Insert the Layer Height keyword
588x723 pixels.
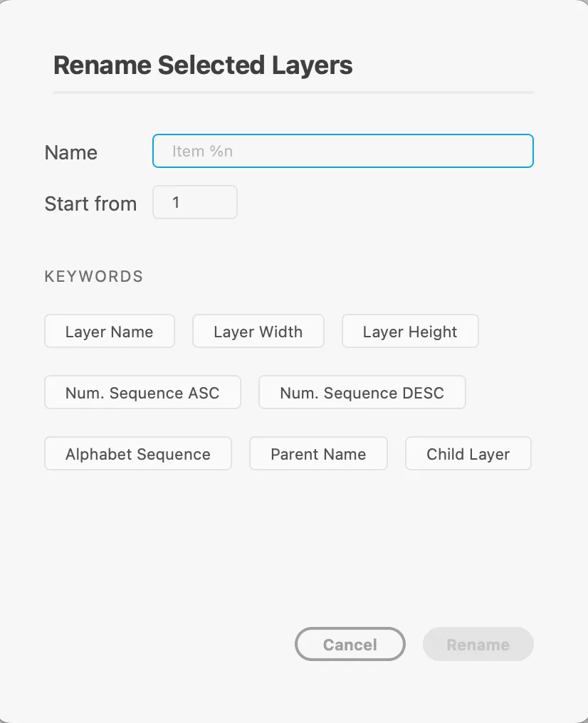[410, 331]
